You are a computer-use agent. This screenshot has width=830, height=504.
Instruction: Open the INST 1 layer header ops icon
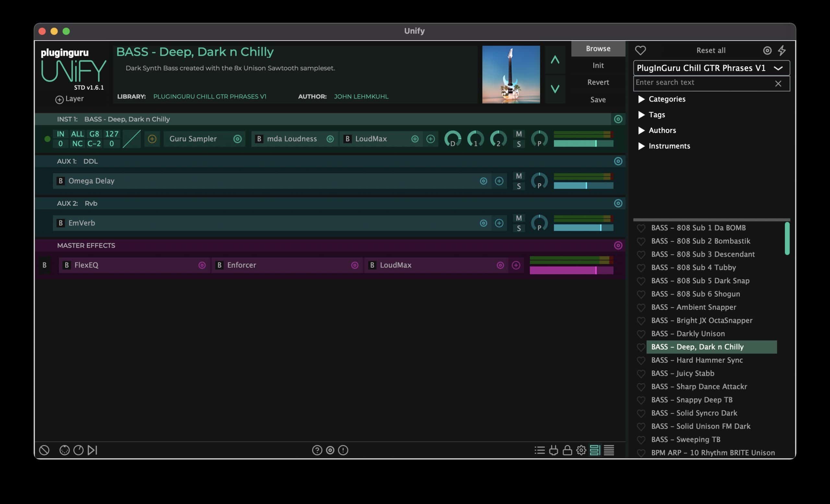click(x=618, y=119)
